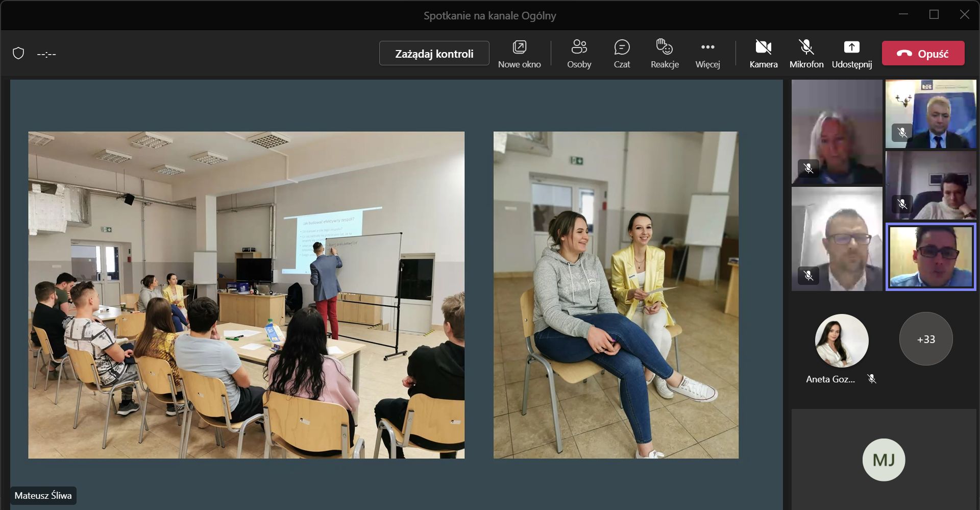Turn on the Kamera
The width and height of the screenshot is (980, 510).
point(763,54)
